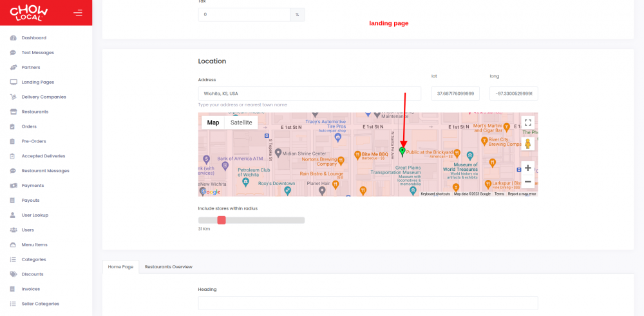Open Dashboard from sidebar icon
The image size is (644, 316).
pyautogui.click(x=13, y=38)
